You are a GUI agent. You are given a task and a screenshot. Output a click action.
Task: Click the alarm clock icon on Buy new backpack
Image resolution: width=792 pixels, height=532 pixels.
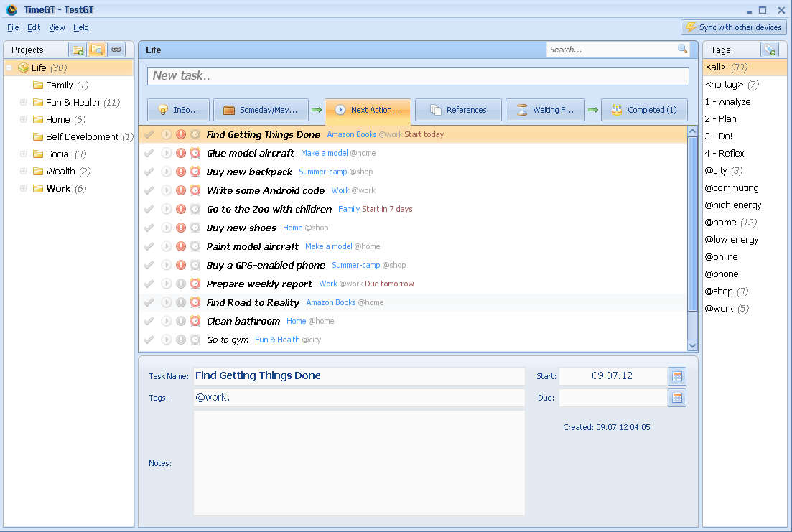195,172
